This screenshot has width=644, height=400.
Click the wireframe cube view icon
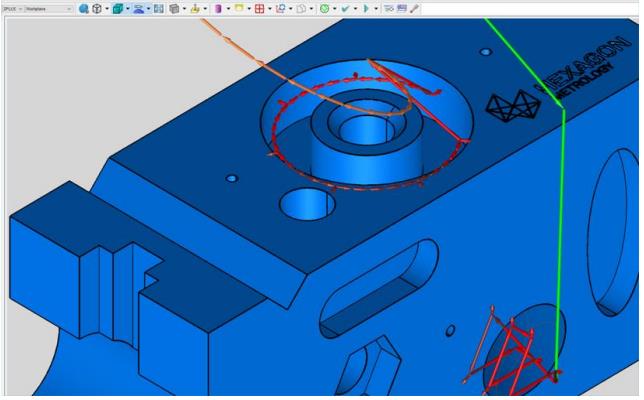pos(97,7)
